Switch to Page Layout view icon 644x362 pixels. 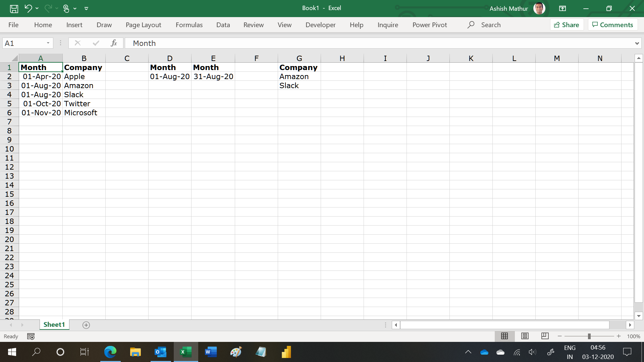[525, 336]
